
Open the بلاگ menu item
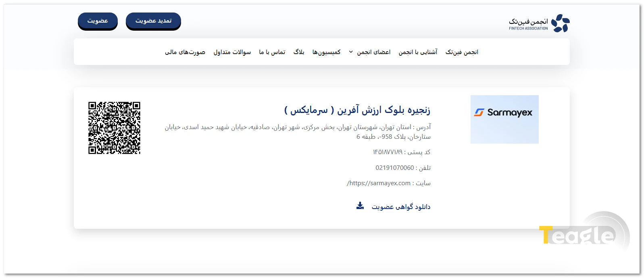pos(299,52)
